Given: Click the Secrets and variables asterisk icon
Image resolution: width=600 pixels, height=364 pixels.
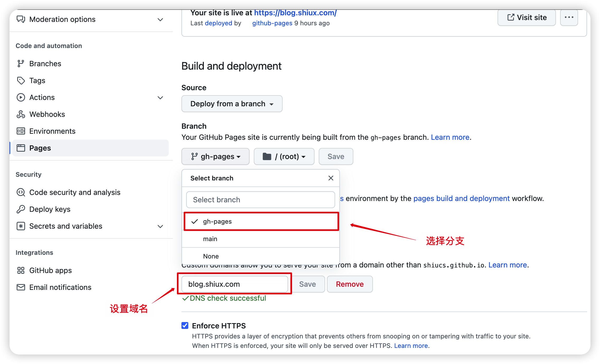Looking at the screenshot, I should (x=21, y=226).
